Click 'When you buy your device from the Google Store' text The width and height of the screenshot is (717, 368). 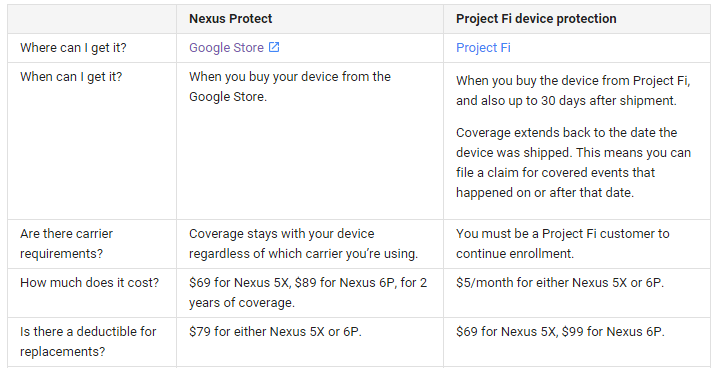click(x=290, y=86)
